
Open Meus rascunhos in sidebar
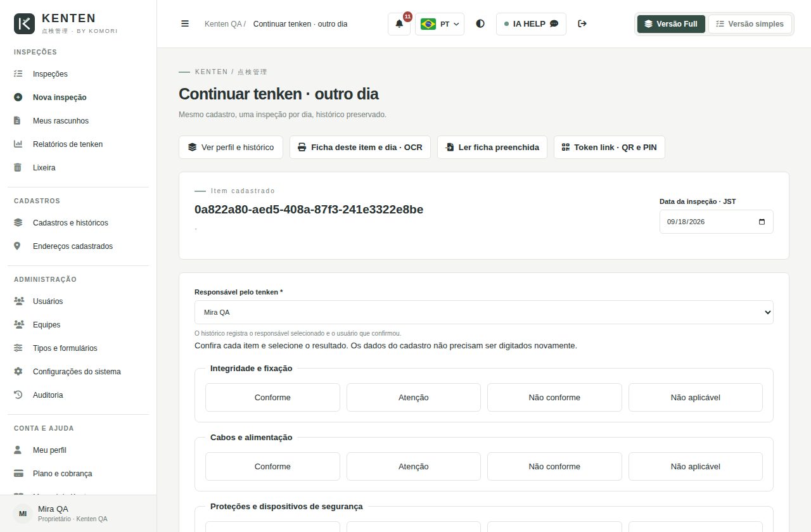(78, 121)
